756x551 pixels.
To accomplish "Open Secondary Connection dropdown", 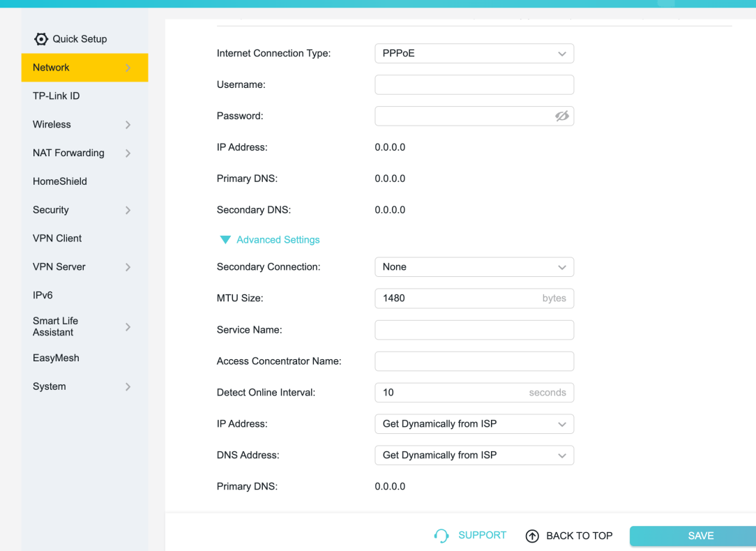I will (474, 267).
